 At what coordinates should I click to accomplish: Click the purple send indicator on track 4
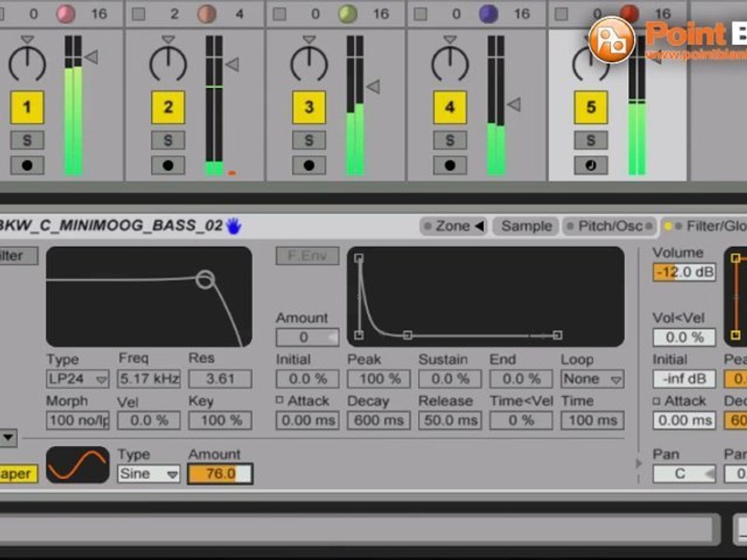[x=489, y=14]
